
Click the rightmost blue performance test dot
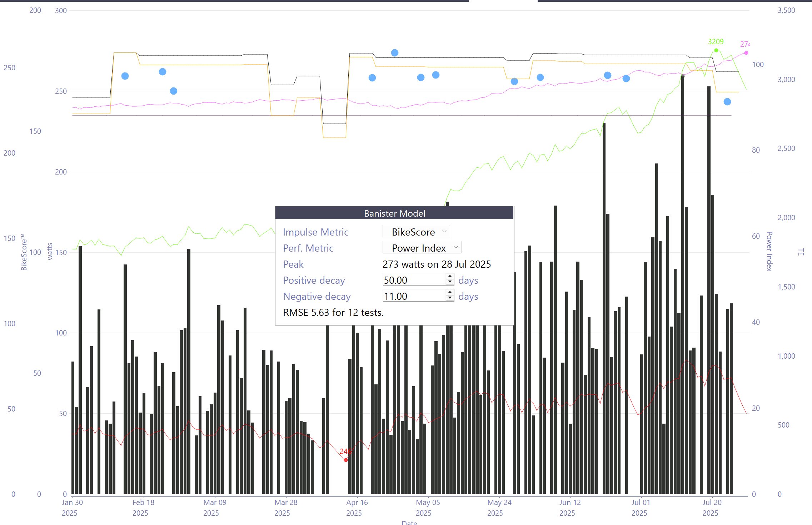(x=727, y=102)
